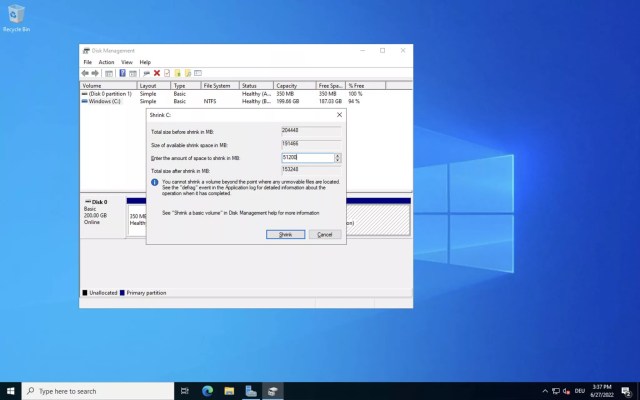Click the first yellow folder toolbar icon

point(178,73)
